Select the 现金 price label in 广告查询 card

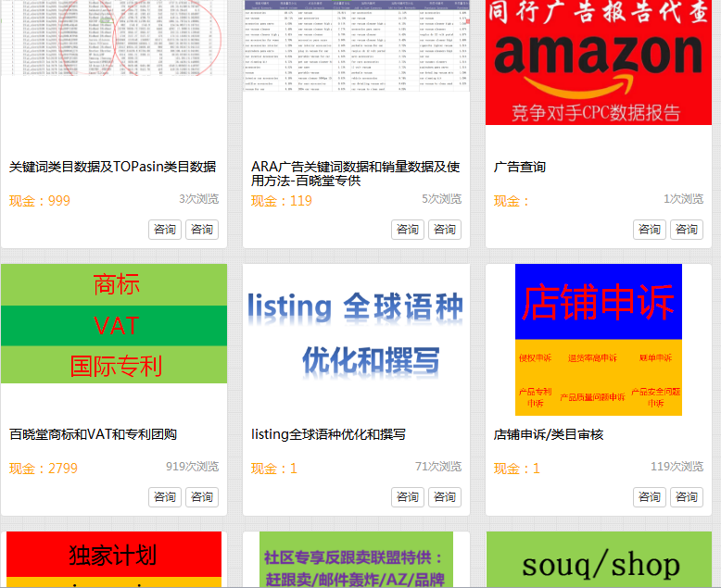point(511,201)
